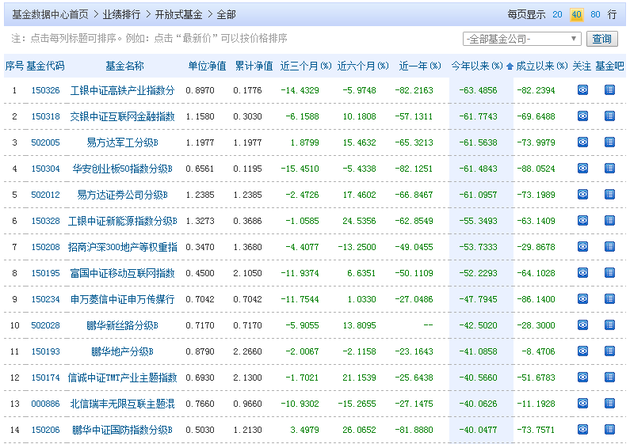Show 40 rows per page
This screenshot has height=444, width=630.
tap(576, 14)
